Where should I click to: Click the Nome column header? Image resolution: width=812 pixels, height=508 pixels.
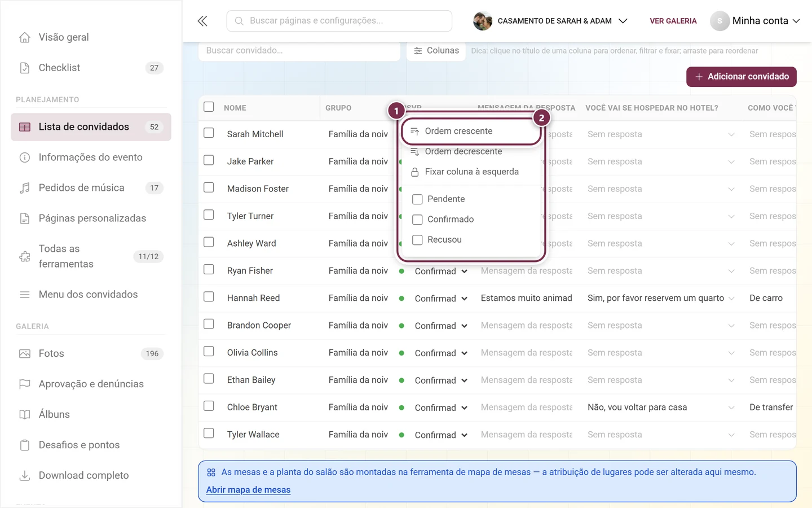click(235, 108)
